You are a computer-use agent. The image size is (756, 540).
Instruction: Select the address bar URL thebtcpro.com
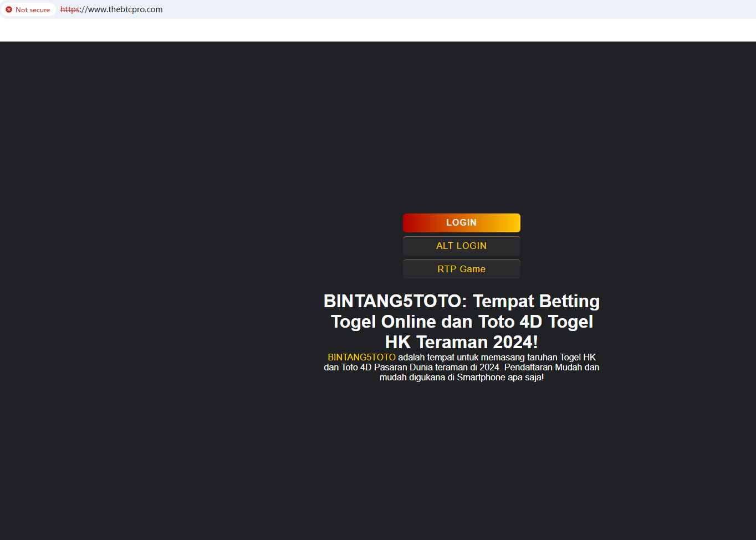coord(111,9)
